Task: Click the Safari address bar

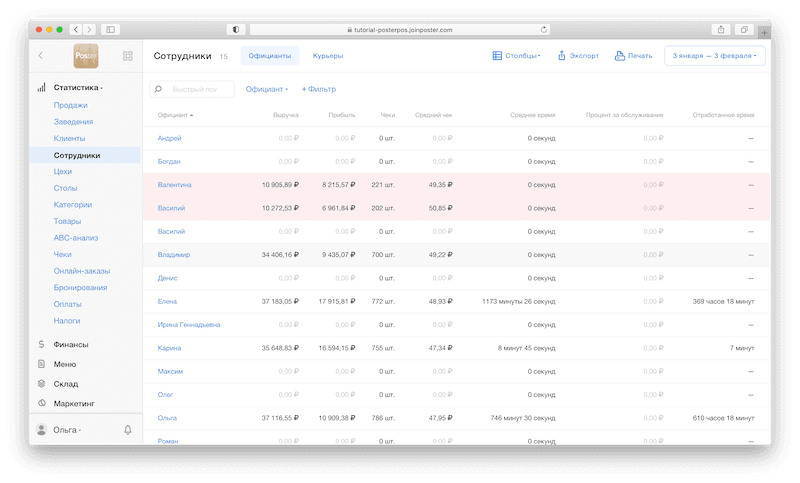Action: click(x=399, y=30)
